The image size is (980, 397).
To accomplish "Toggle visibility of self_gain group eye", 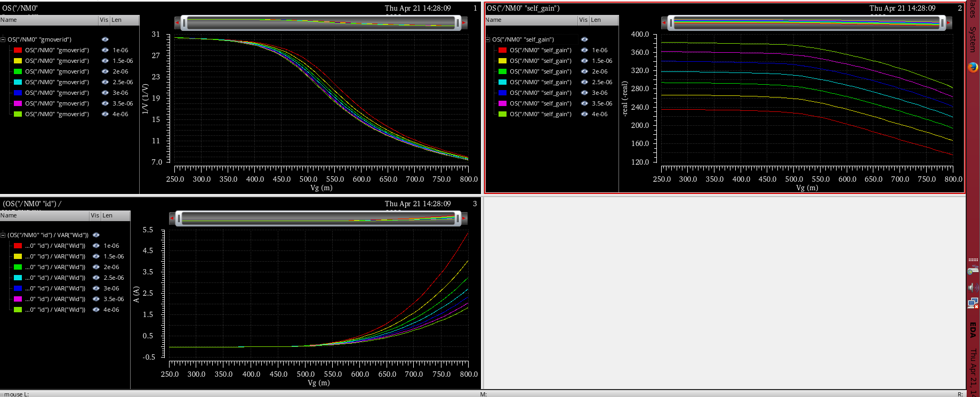I will [x=584, y=39].
